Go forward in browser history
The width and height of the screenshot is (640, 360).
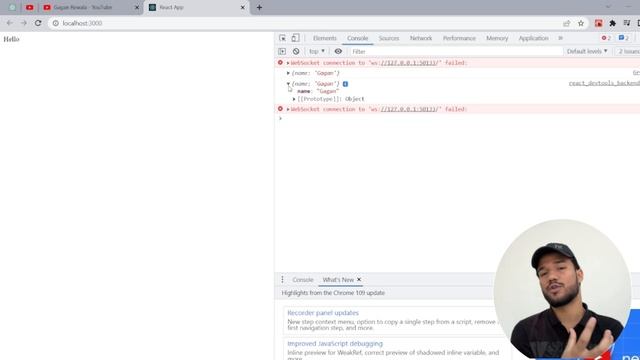point(24,23)
